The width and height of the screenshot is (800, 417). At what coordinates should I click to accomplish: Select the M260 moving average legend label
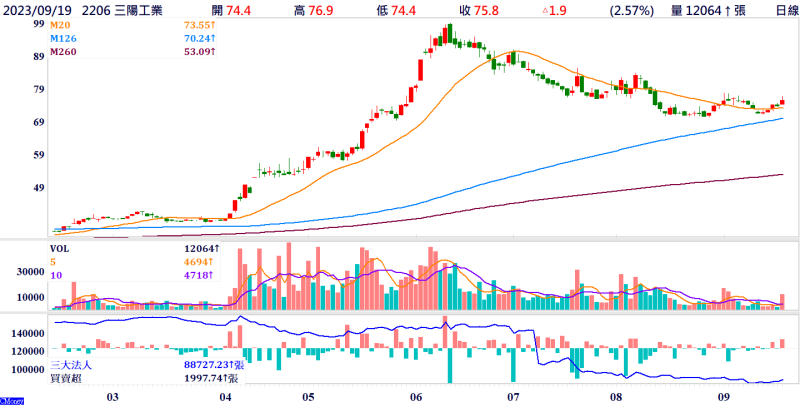pos(64,52)
